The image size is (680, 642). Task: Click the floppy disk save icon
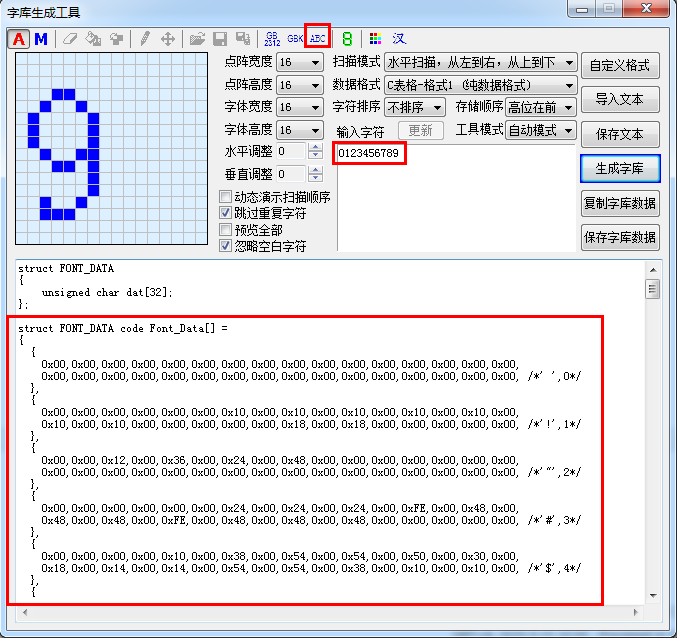point(220,39)
